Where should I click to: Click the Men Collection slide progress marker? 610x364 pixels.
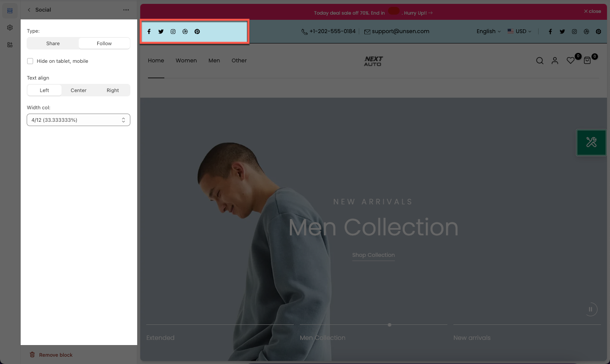click(389, 325)
